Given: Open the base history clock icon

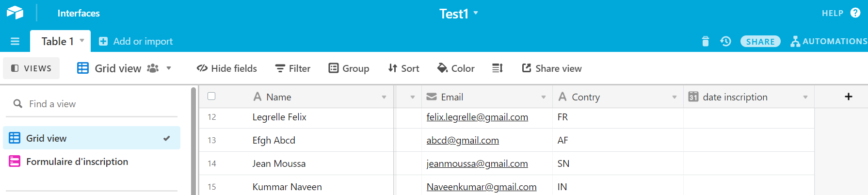Looking at the screenshot, I should click(x=725, y=41).
